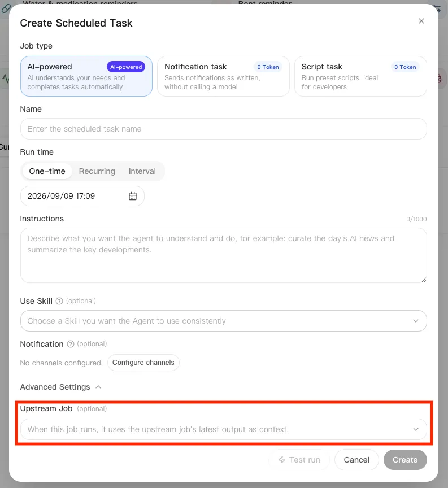The width and height of the screenshot is (448, 488).
Task: Click the Configure channels button
Action: 143,363
